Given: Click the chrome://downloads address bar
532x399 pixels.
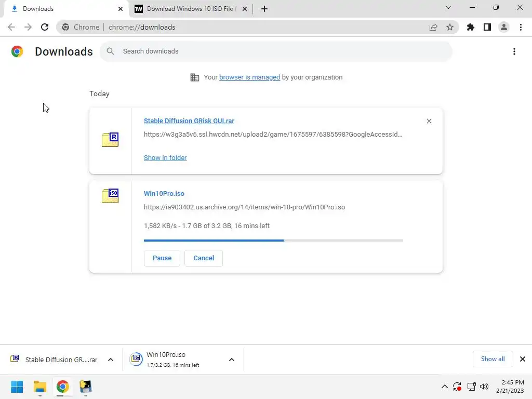Looking at the screenshot, I should pos(258,27).
